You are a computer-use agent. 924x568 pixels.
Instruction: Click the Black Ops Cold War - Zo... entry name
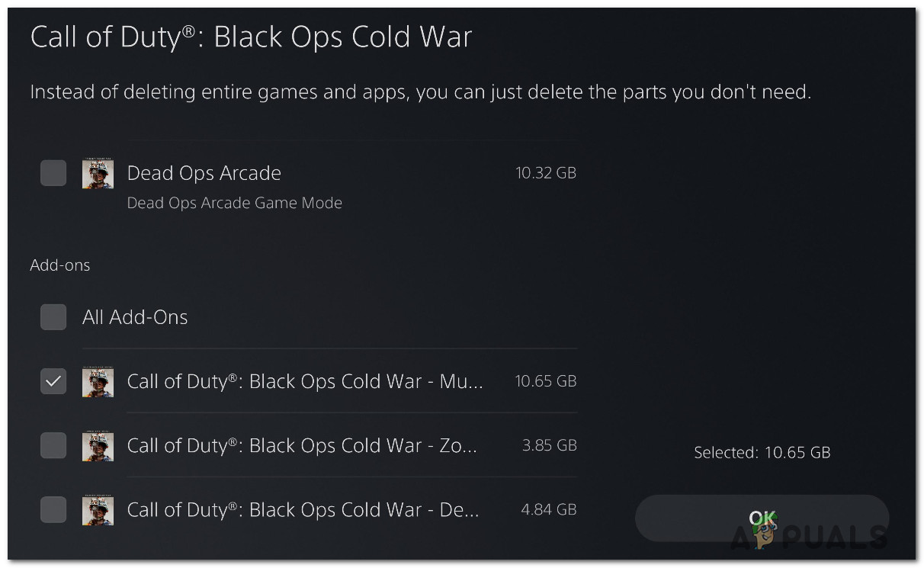click(303, 445)
